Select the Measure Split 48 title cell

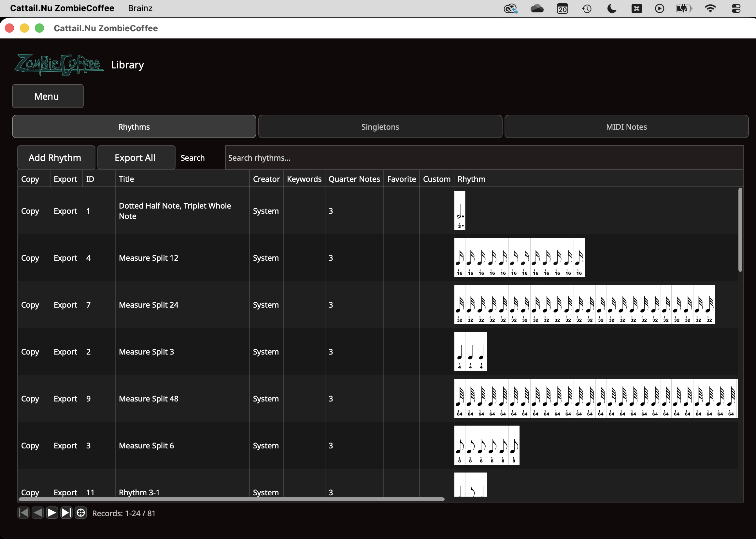(x=182, y=399)
